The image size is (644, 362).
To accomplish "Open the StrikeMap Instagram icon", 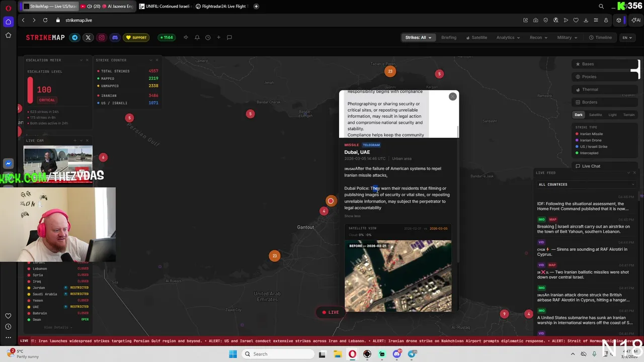I will (102, 37).
